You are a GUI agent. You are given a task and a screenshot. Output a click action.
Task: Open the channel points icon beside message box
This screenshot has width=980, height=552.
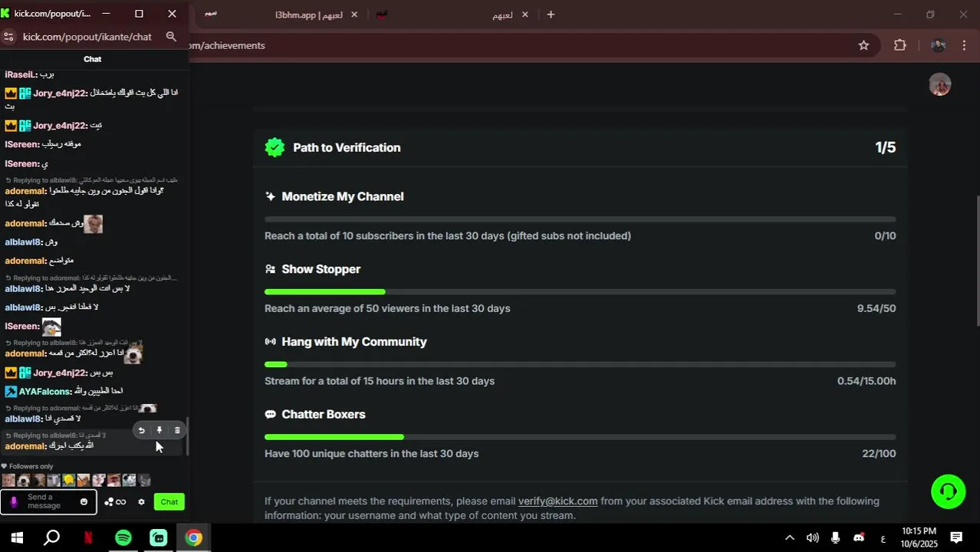point(115,502)
